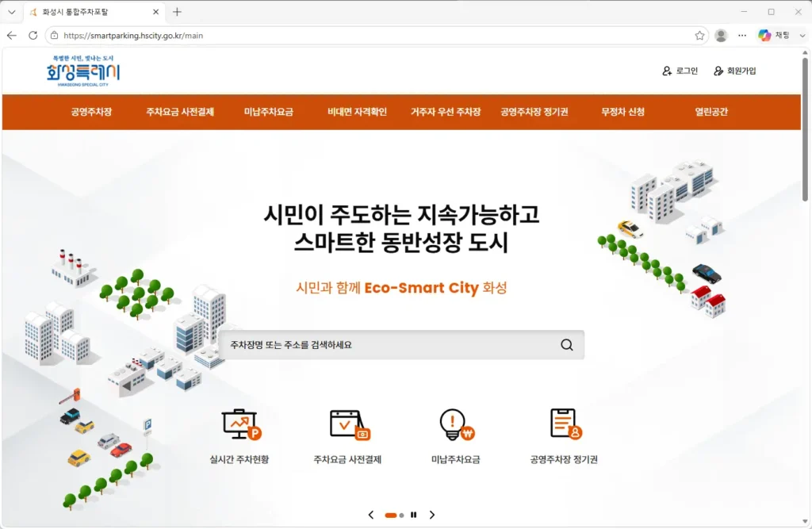
Task: Open the browser profile icon
Action: coord(721,35)
